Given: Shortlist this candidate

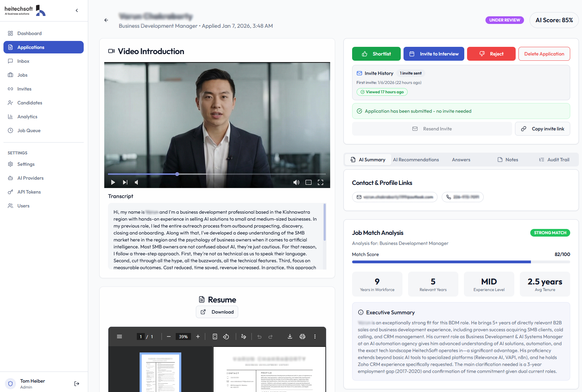Looking at the screenshot, I should point(376,54).
